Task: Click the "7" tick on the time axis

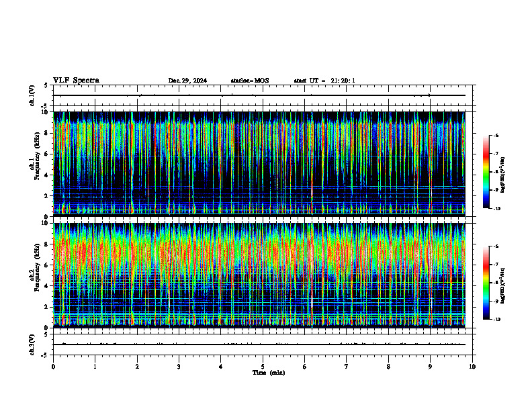Action: [x=347, y=367]
